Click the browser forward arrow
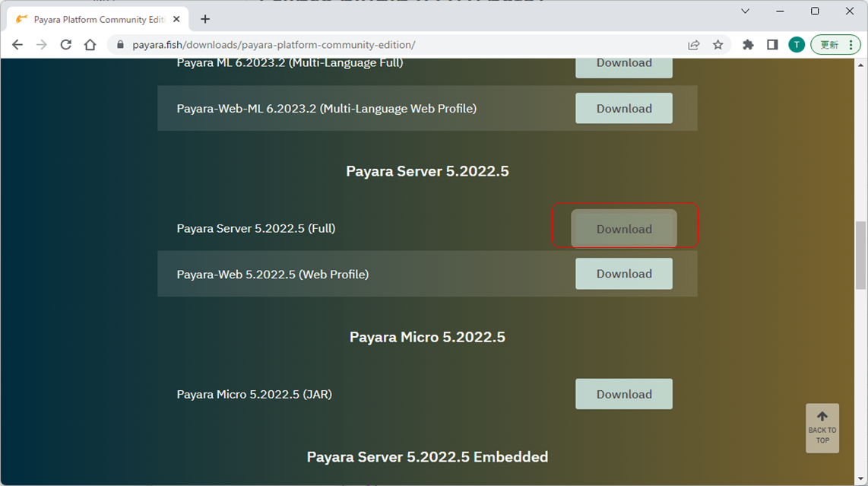The height and width of the screenshot is (486, 868). tap(42, 45)
